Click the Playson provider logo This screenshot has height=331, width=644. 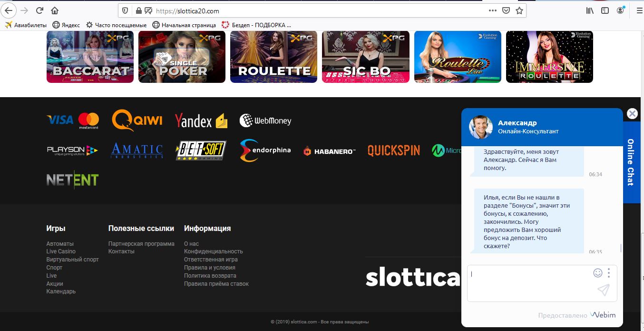72,150
